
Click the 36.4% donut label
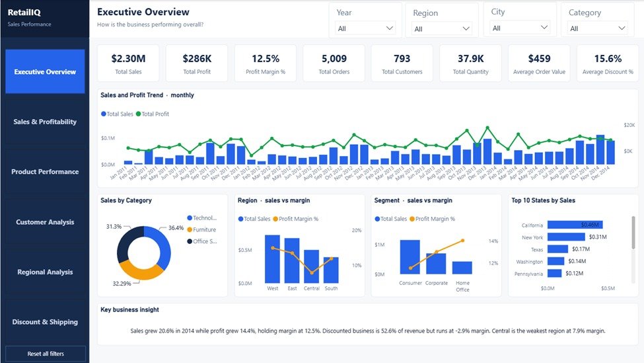176,227
